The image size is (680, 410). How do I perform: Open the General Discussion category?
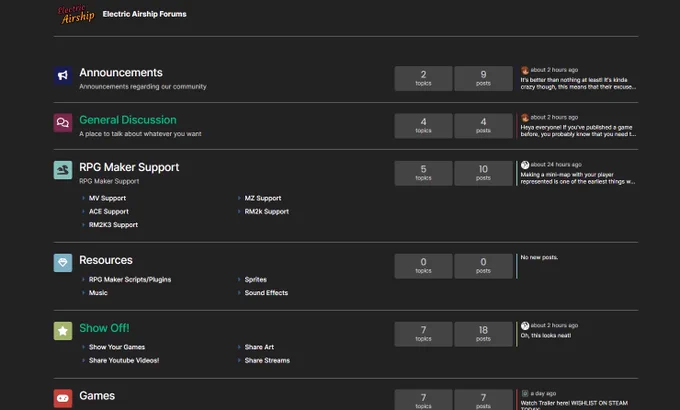[x=128, y=120]
